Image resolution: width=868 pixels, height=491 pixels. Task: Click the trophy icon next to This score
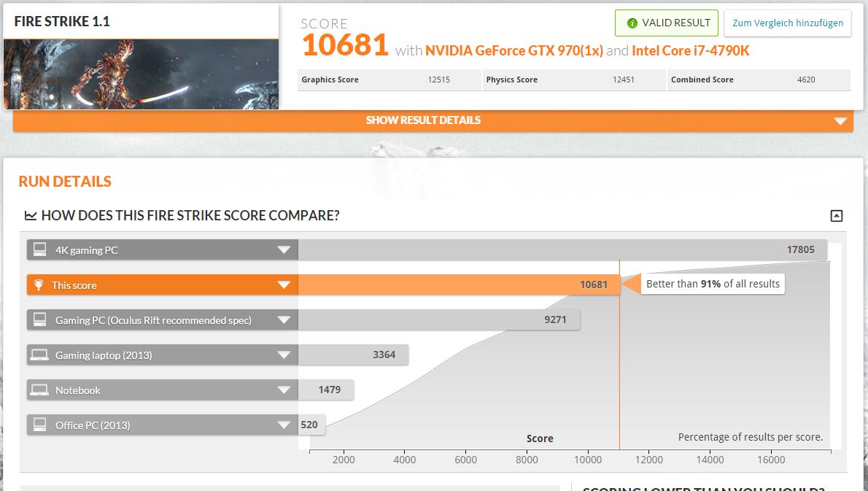(39, 285)
